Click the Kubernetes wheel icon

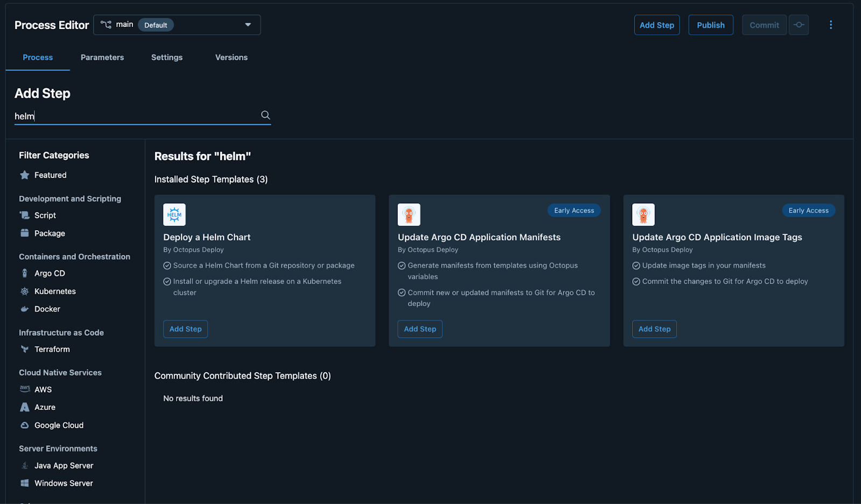[x=25, y=291]
